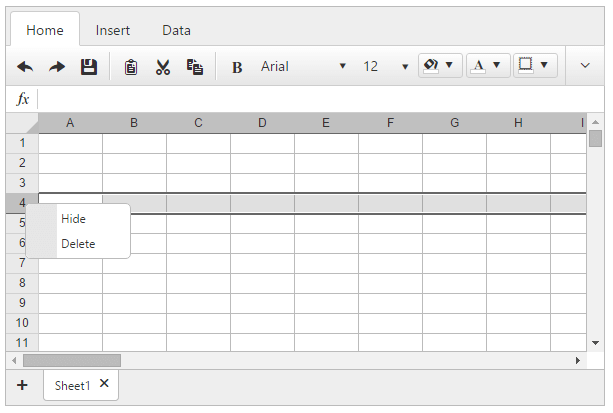613x413 pixels.
Task: Click the Paste clipboard icon
Action: point(131,67)
